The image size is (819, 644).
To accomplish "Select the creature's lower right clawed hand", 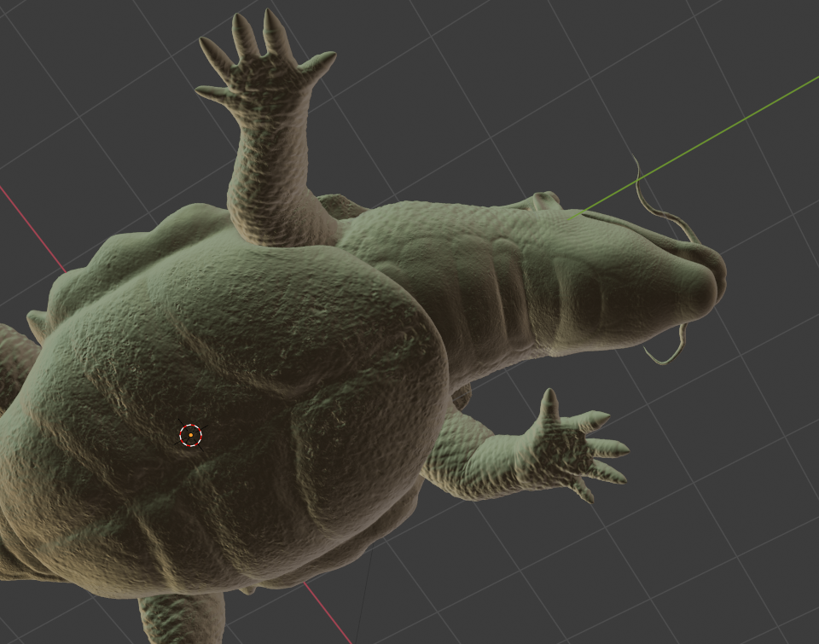I will (573, 446).
